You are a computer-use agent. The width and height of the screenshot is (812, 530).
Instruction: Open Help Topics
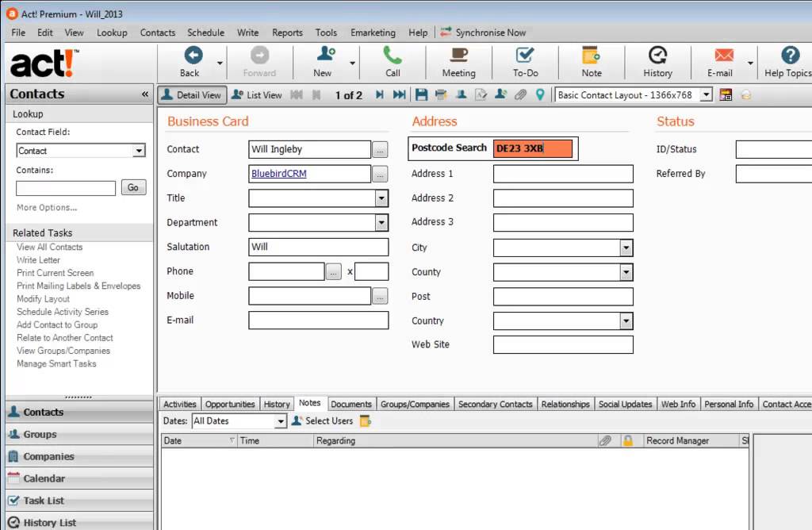tap(787, 62)
